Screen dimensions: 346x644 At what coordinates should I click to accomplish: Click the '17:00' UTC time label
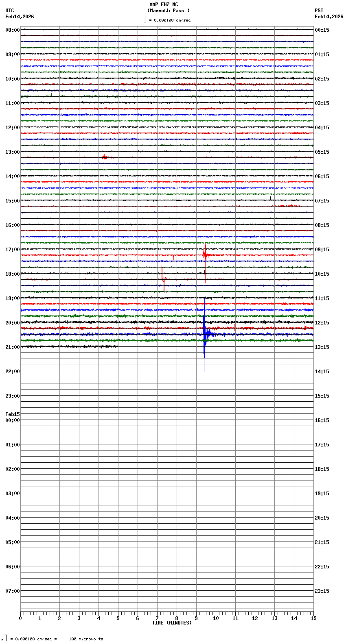coord(13,250)
